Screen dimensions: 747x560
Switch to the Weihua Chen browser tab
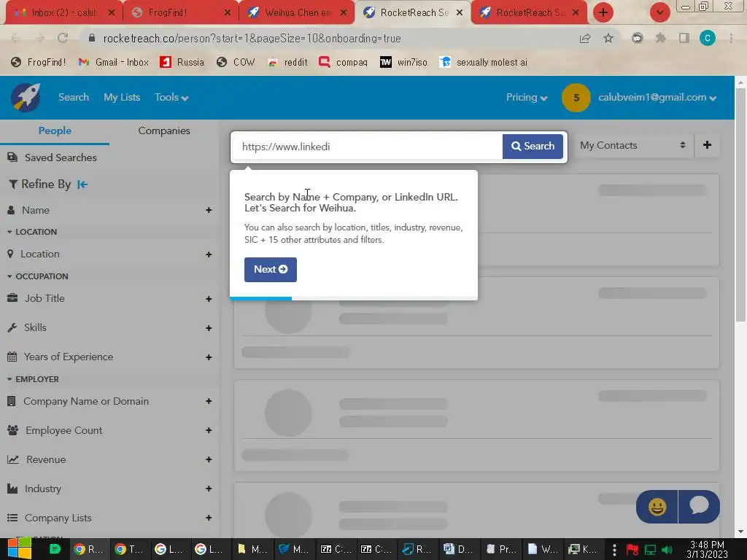coord(298,13)
